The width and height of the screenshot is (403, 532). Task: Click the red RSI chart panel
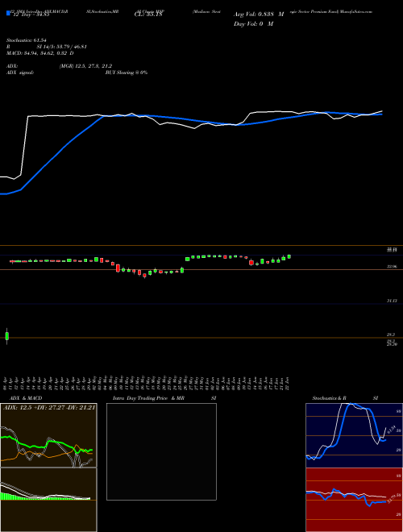[354, 500]
